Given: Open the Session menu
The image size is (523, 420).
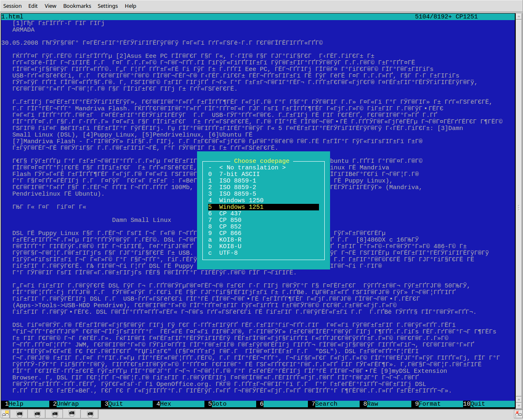Looking at the screenshot, I should click(x=12, y=6).
